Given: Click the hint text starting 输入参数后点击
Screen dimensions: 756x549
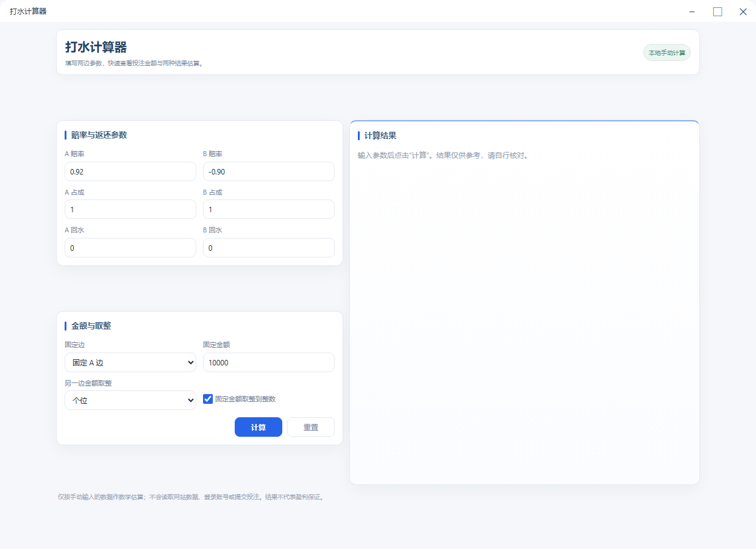Looking at the screenshot, I should pyautogui.click(x=443, y=155).
